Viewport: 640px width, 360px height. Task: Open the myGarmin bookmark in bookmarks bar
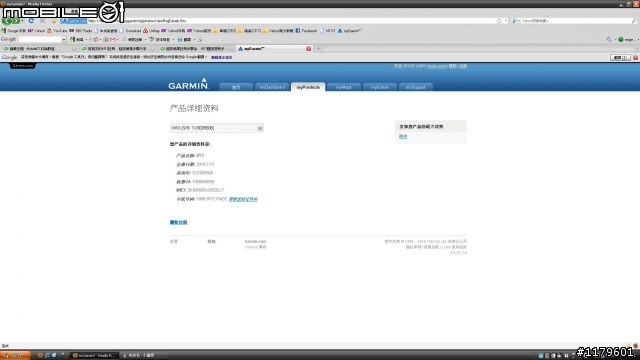pyautogui.click(x=349, y=31)
